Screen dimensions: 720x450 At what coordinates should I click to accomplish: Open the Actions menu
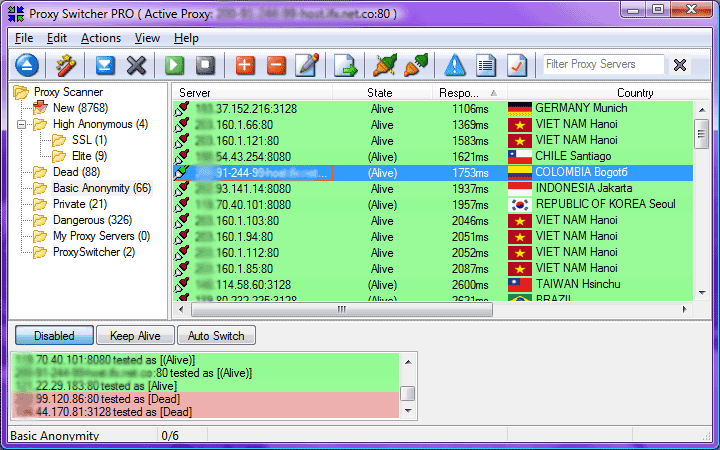point(101,38)
